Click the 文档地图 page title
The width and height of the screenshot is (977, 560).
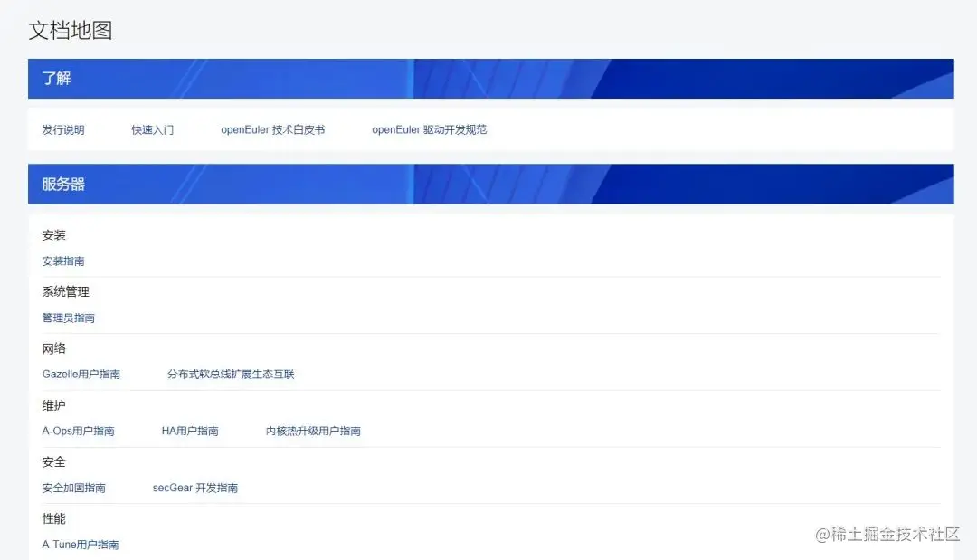click(68, 30)
